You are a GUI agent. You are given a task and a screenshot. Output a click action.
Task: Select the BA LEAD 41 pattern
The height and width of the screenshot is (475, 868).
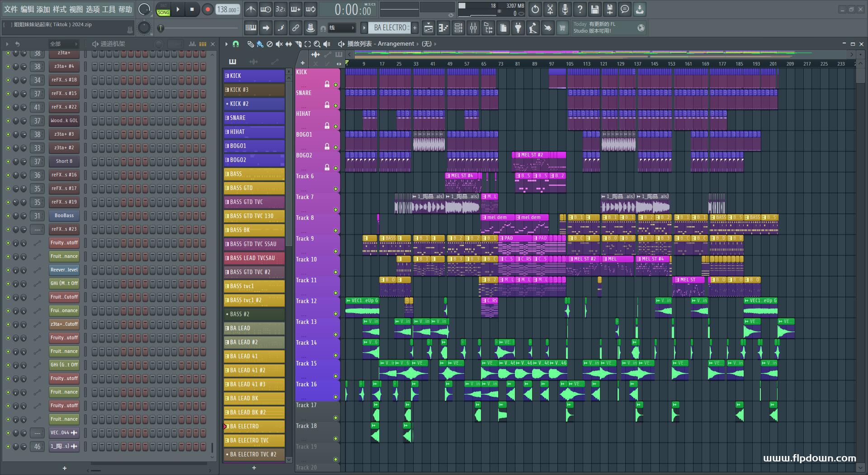click(254, 356)
